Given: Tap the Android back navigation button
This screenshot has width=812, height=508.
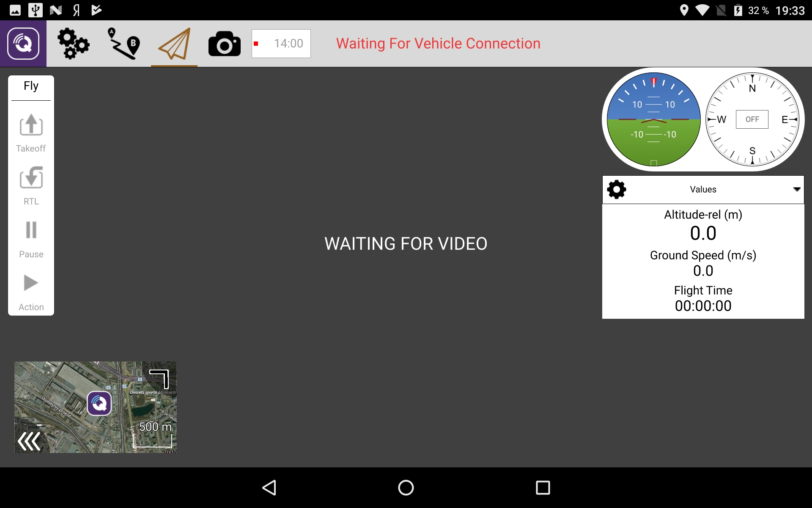Looking at the screenshot, I should [269, 488].
